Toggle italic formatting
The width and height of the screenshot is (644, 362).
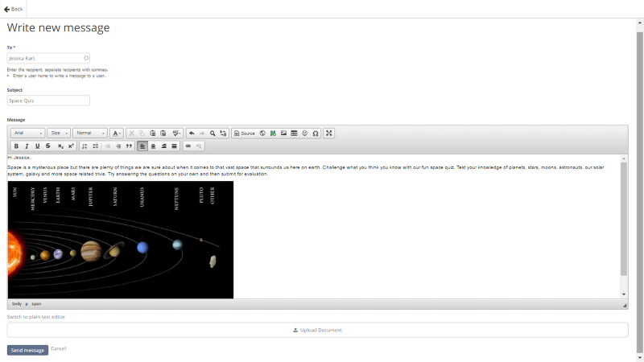(27, 146)
